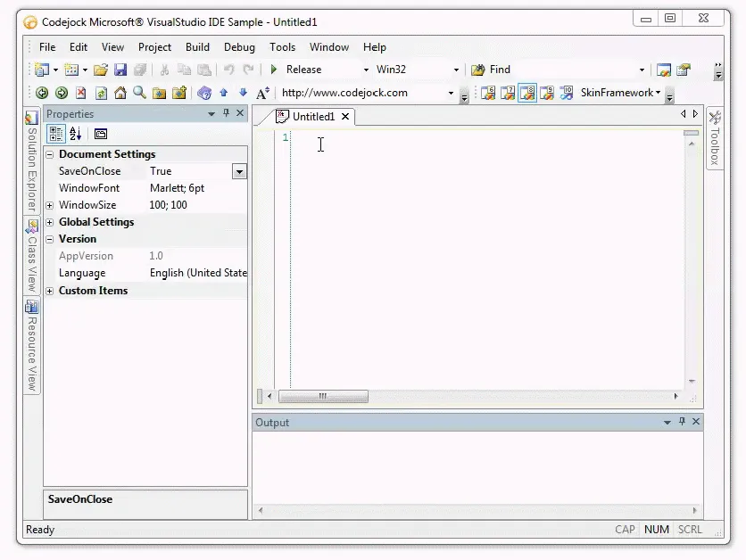Open the Toolbox side tab

(x=715, y=138)
